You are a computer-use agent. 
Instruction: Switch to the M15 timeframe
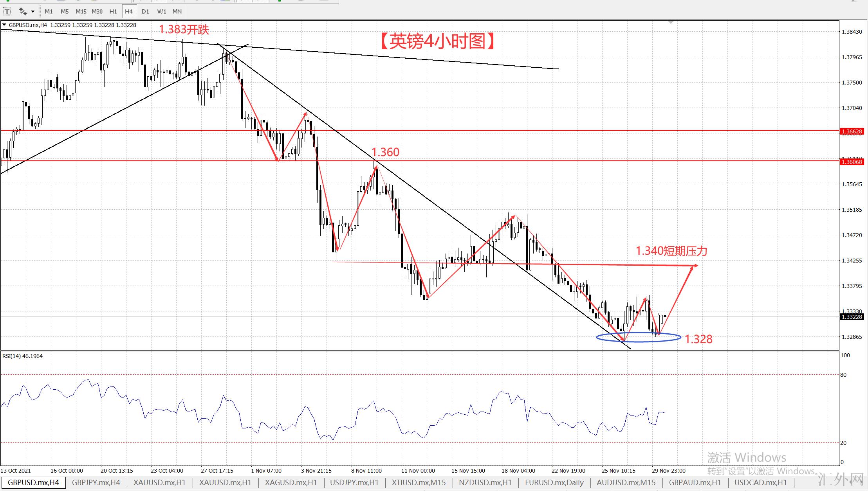pyautogui.click(x=81, y=11)
